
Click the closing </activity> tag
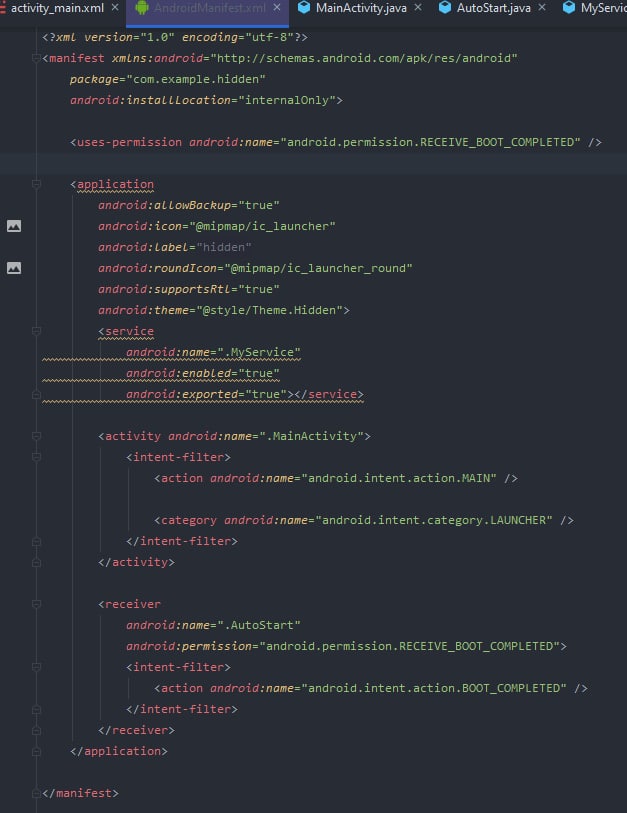(x=136, y=562)
